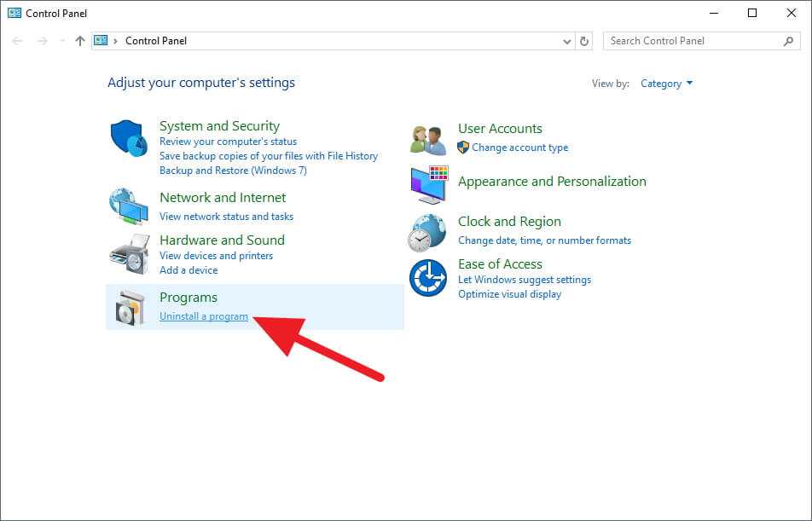This screenshot has height=521, width=812.
Task: Expand the address bar history dropdown
Action: (568, 41)
